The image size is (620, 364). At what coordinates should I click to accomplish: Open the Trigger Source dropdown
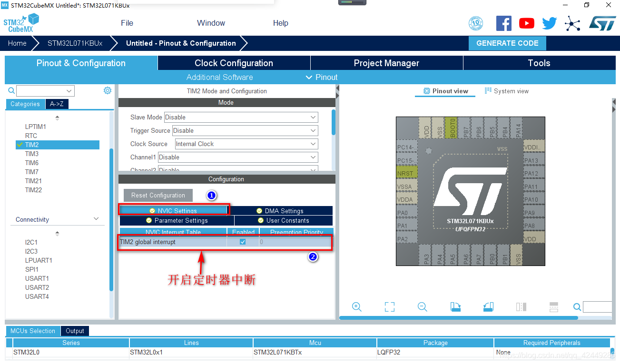click(245, 130)
